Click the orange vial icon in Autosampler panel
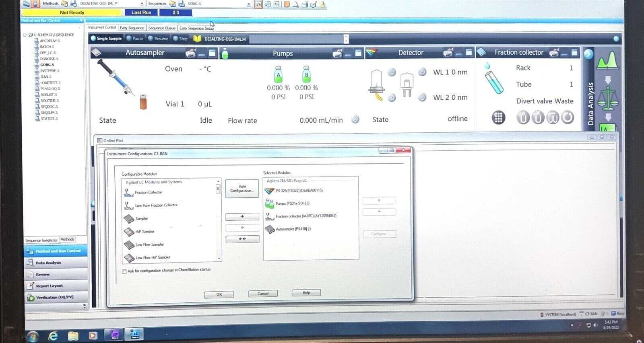 pyautogui.click(x=143, y=102)
